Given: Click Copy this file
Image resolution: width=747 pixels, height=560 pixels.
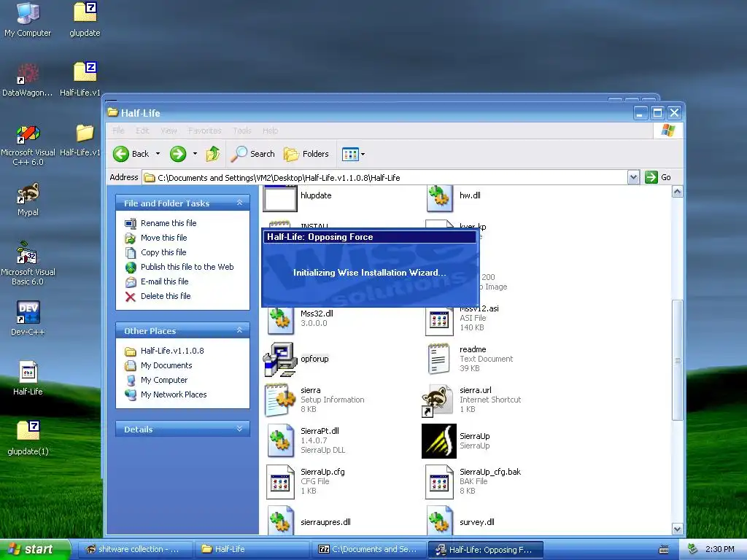Looking at the screenshot, I should point(163,252).
